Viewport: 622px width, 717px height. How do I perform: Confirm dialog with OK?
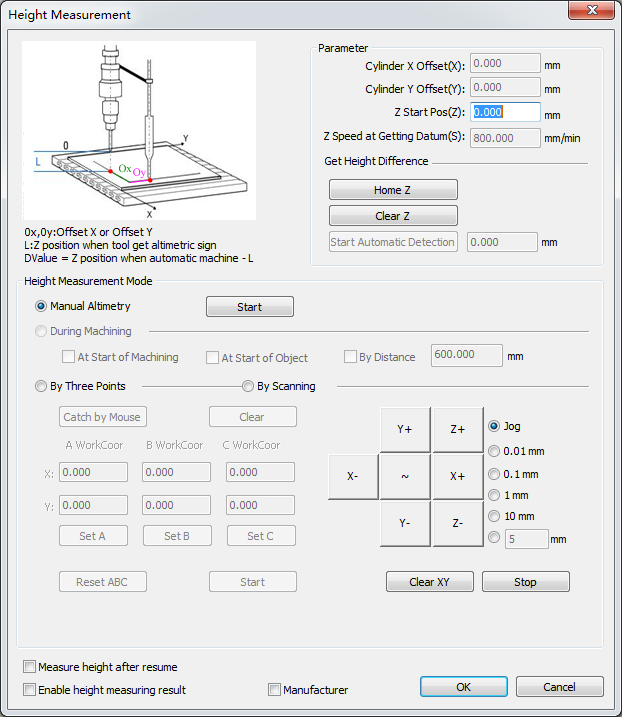click(x=464, y=687)
